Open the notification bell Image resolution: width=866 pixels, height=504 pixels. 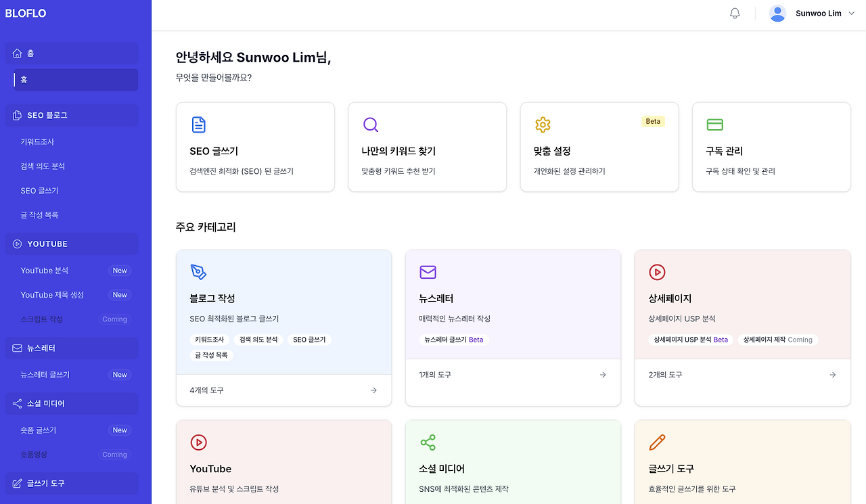pyautogui.click(x=735, y=13)
